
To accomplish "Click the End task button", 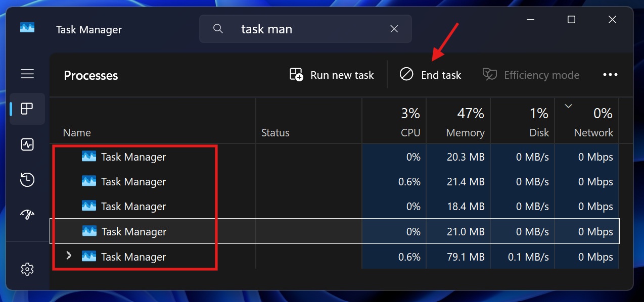I will [x=431, y=74].
